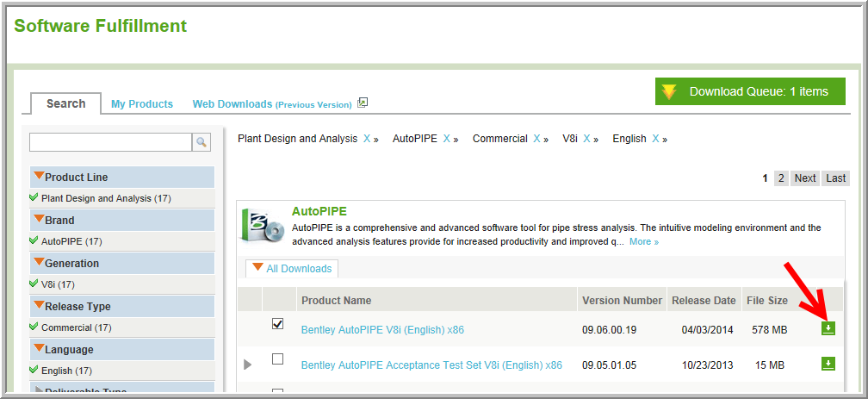
Task: Switch to the Search tab
Action: (x=65, y=103)
